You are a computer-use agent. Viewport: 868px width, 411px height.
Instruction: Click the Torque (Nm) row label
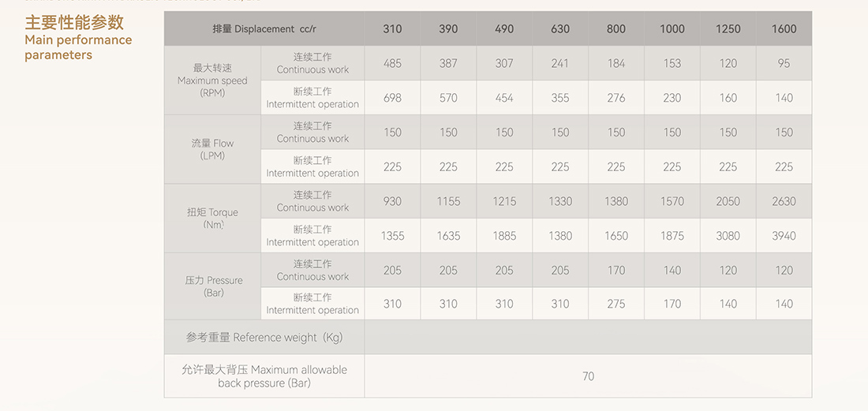[x=212, y=219]
